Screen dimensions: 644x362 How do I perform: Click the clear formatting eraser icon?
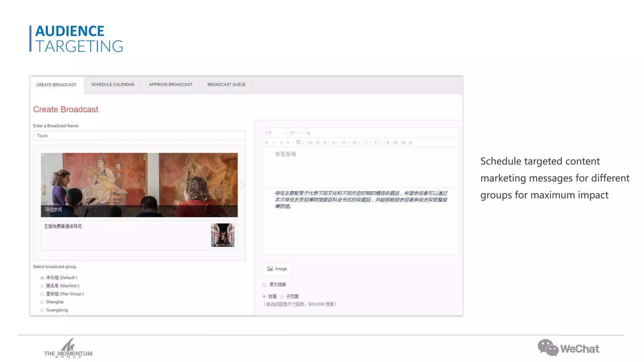pos(308,133)
